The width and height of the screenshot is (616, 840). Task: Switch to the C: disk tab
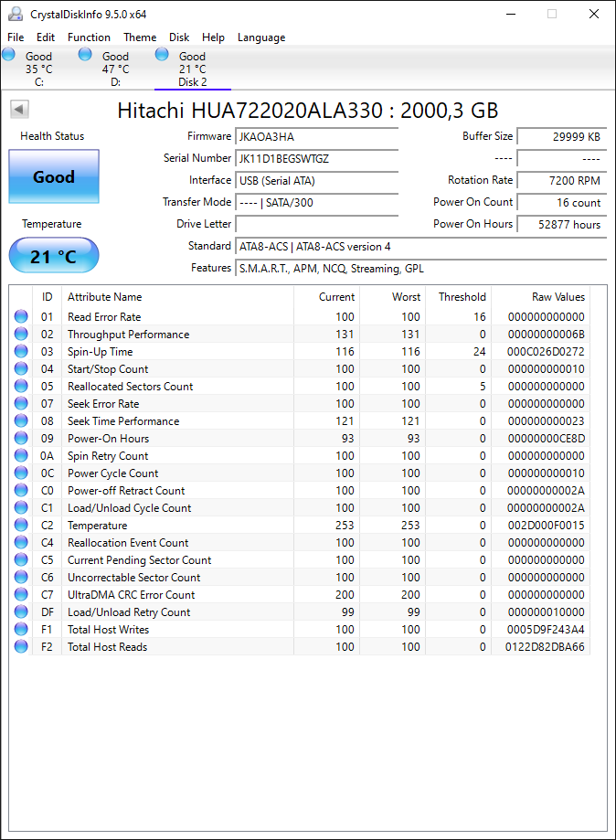[x=38, y=69]
